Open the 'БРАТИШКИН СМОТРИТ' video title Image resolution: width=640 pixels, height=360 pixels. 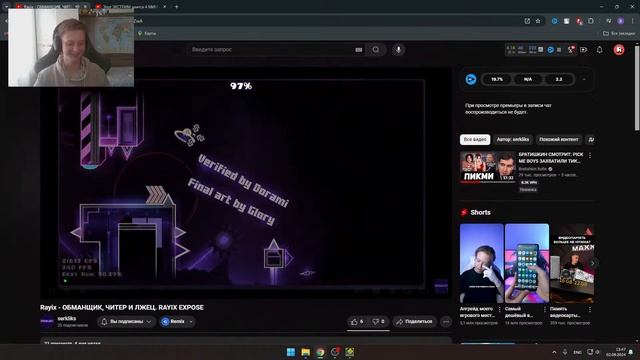tap(551, 158)
